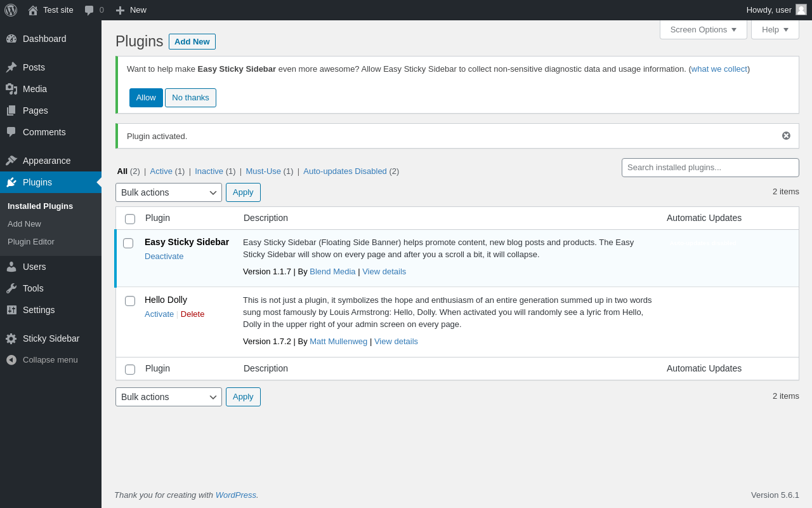The height and width of the screenshot is (508, 812).
Task: Expand the Screen Options panel
Action: click(703, 29)
